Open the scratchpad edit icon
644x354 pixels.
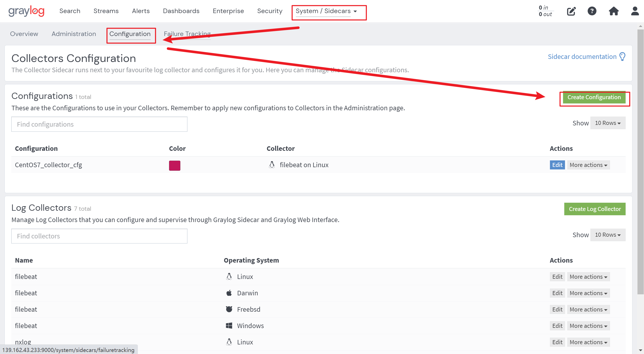[571, 11]
